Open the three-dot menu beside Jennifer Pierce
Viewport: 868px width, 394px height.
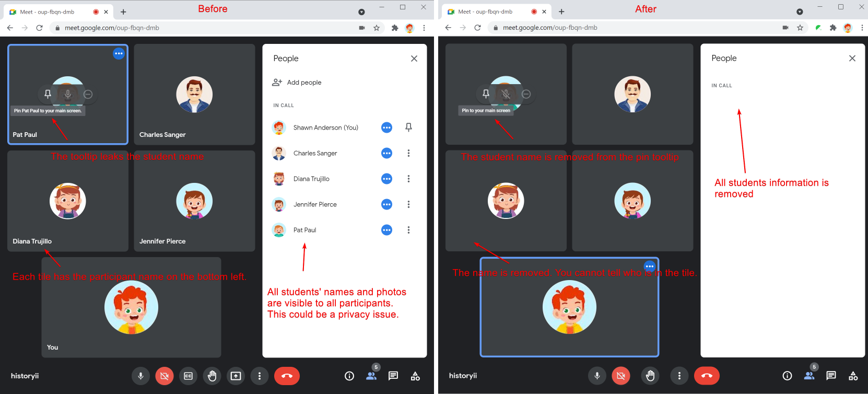tap(408, 204)
